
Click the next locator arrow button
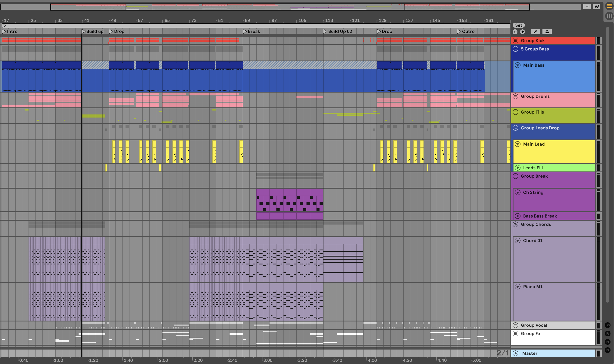pyautogui.click(x=522, y=32)
